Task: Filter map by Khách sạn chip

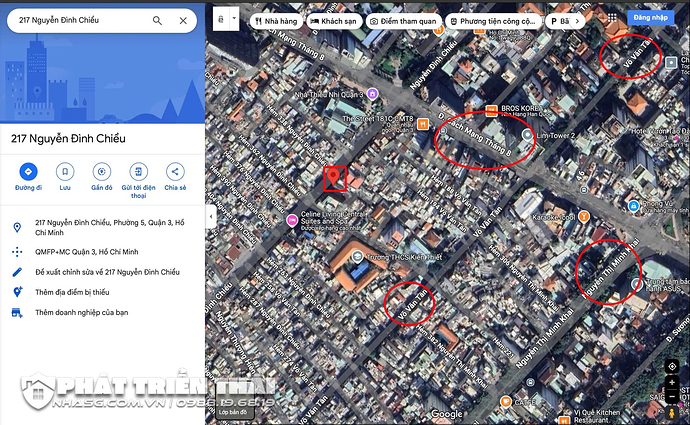Action: 334,21
